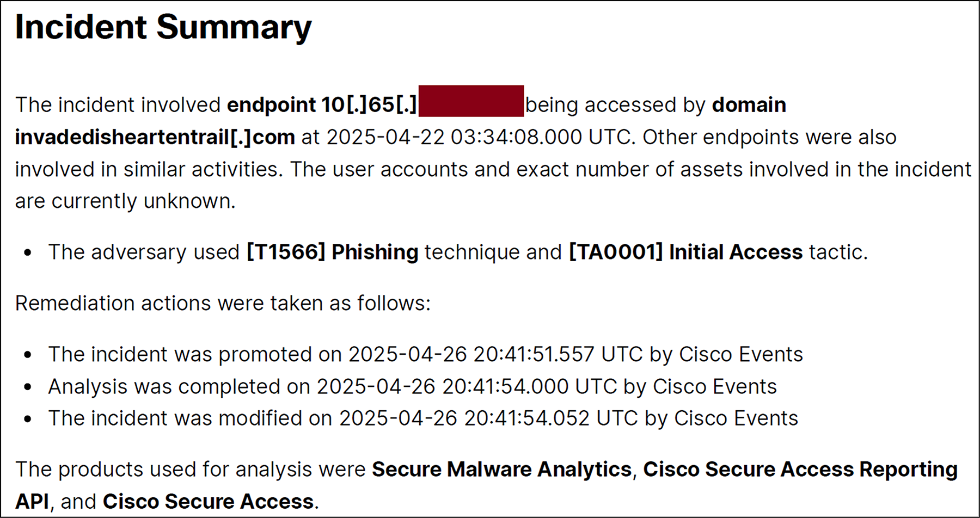Click the Secure Malware Analytics product name
This screenshot has width=980, height=518.
click(x=501, y=469)
